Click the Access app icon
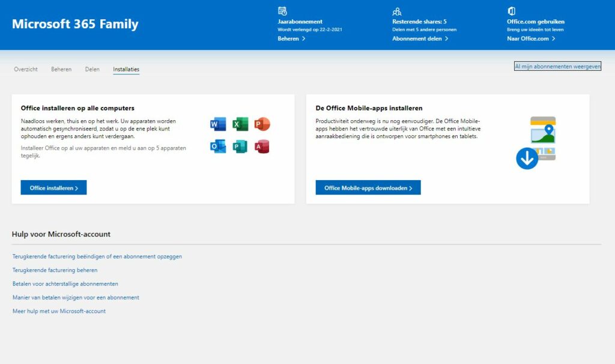Image resolution: width=615 pixels, height=364 pixels. [x=262, y=147]
